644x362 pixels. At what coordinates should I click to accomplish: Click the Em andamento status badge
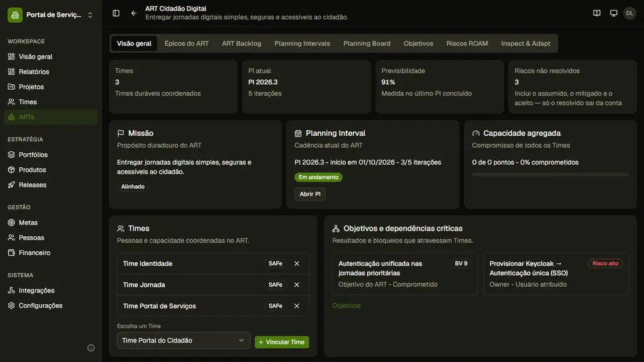coord(318,177)
